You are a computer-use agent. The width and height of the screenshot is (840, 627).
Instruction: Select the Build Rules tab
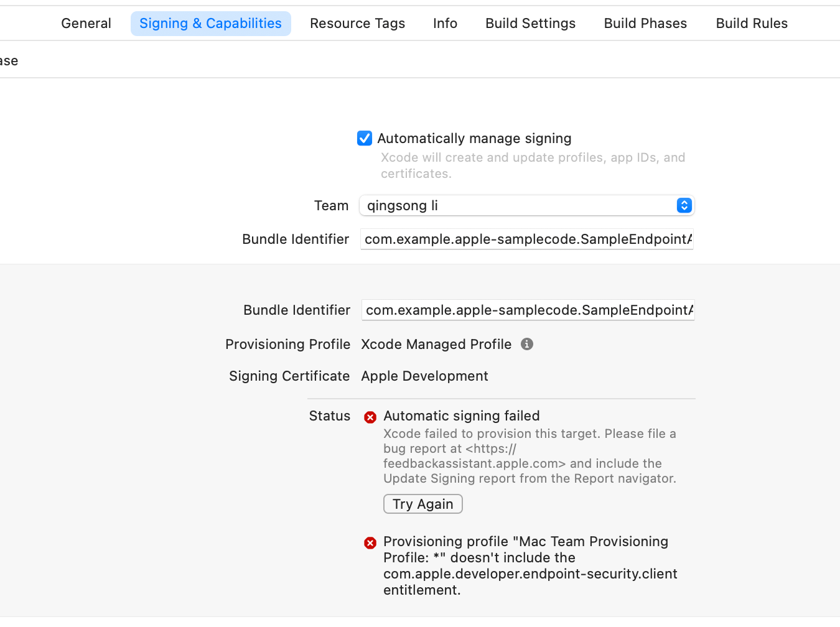[x=752, y=24]
